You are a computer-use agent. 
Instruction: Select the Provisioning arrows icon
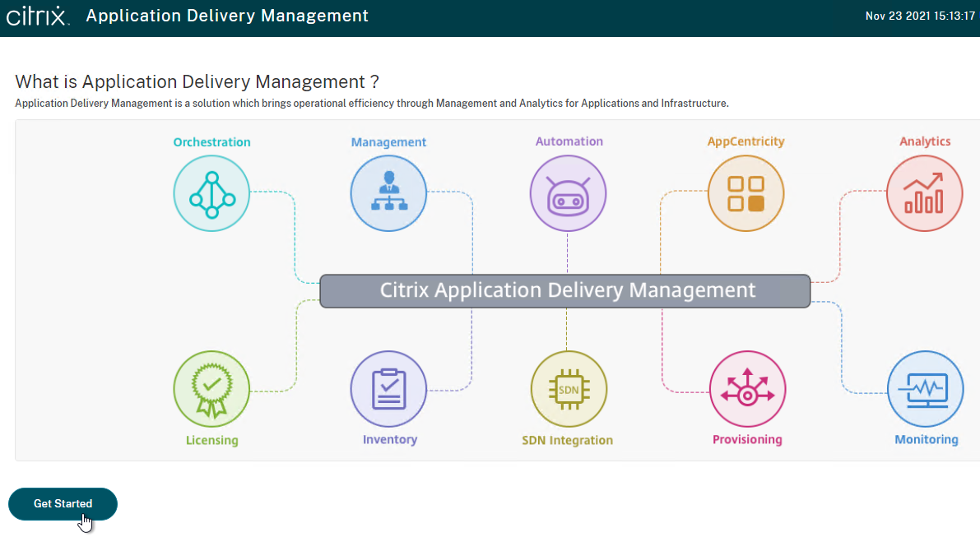747,389
